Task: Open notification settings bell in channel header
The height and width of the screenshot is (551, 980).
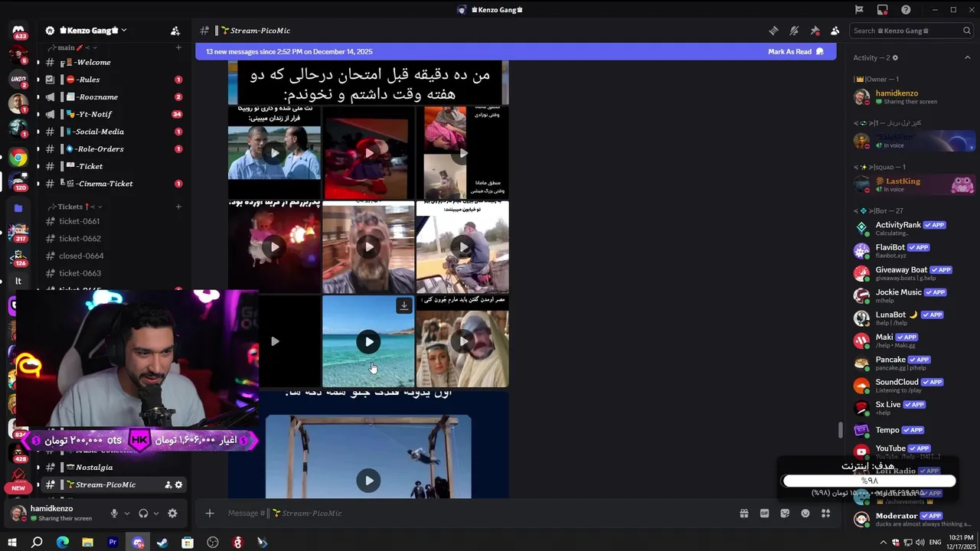Action: coord(794,31)
